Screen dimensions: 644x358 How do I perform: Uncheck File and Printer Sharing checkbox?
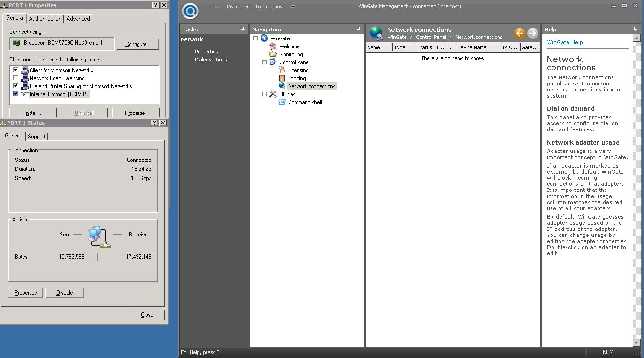[16, 86]
